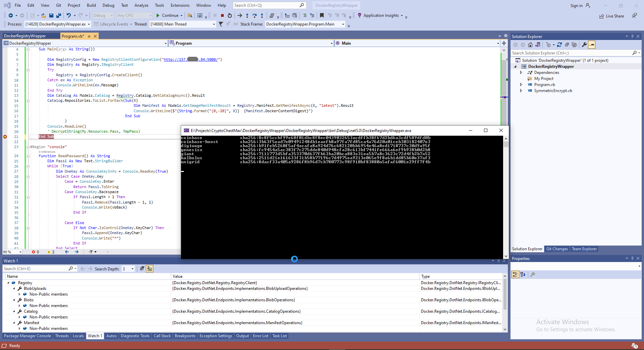Click the Watch 1 vertical scrollbar
The image size is (644, 350).
pos(505,303)
